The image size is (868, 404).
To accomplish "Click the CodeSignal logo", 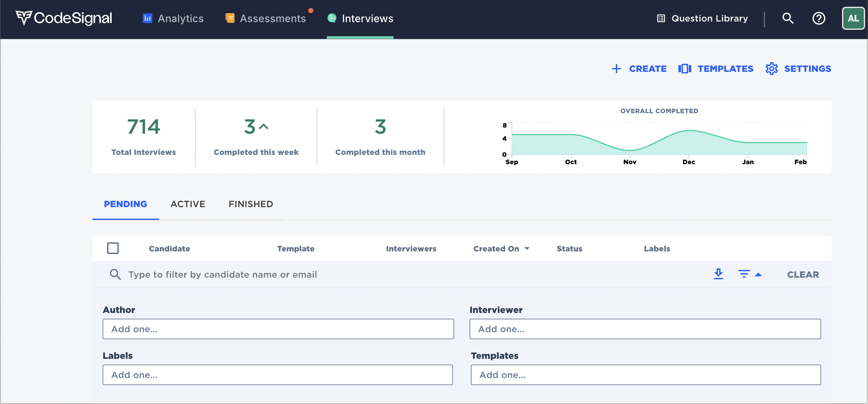I will 64,18.
